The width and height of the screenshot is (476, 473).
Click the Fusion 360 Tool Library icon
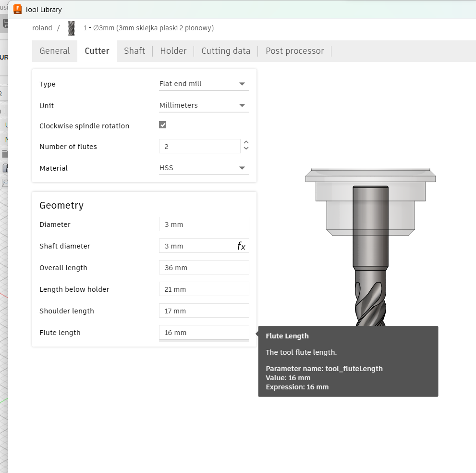(x=17, y=10)
